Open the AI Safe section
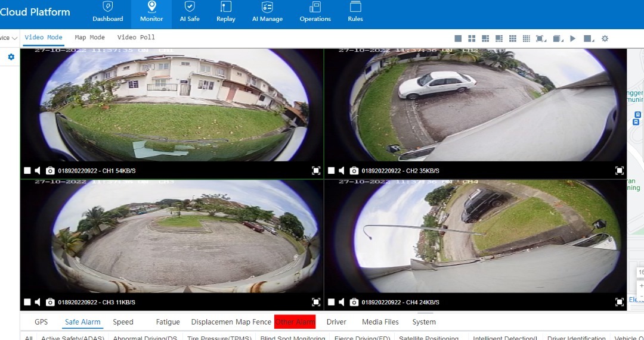 pyautogui.click(x=190, y=13)
